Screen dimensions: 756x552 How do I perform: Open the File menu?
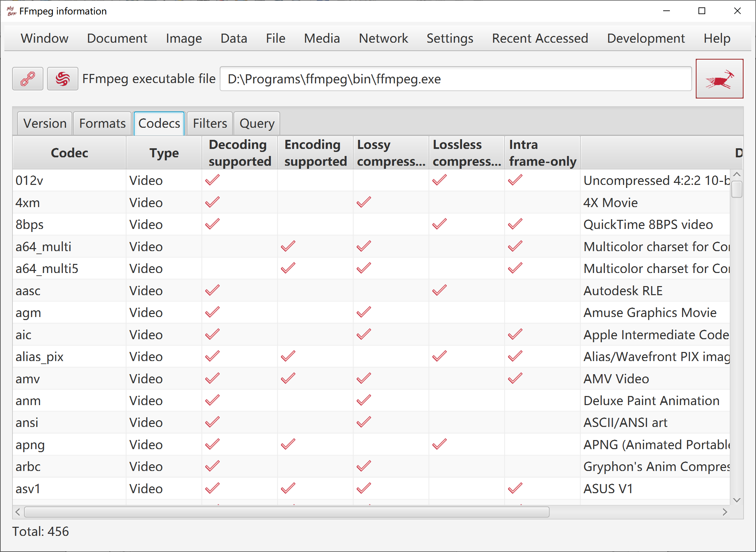(276, 38)
